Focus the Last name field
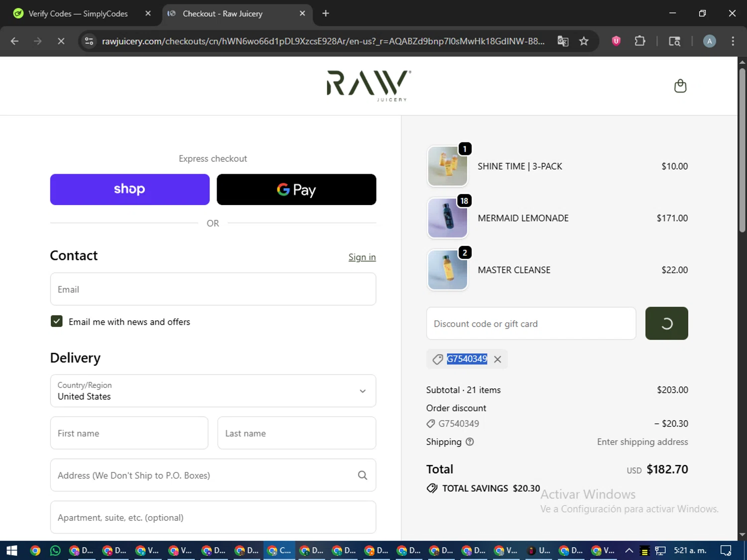The width and height of the screenshot is (747, 560). [x=297, y=433]
